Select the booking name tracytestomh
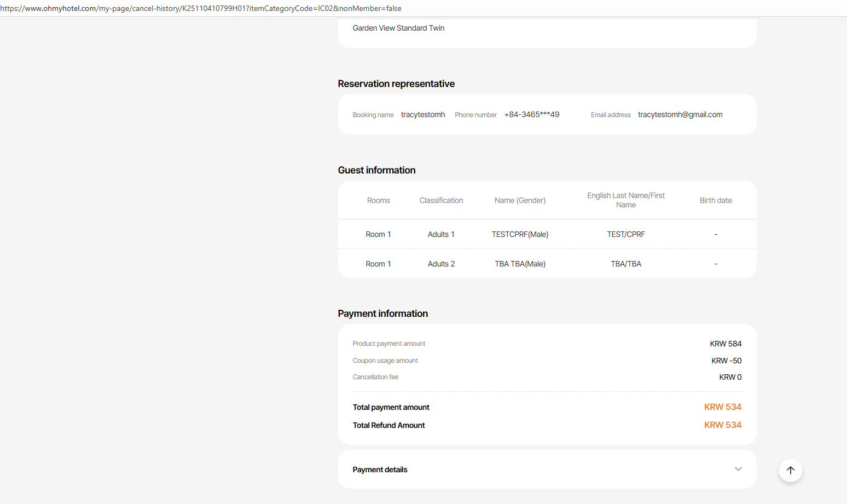 (422, 114)
